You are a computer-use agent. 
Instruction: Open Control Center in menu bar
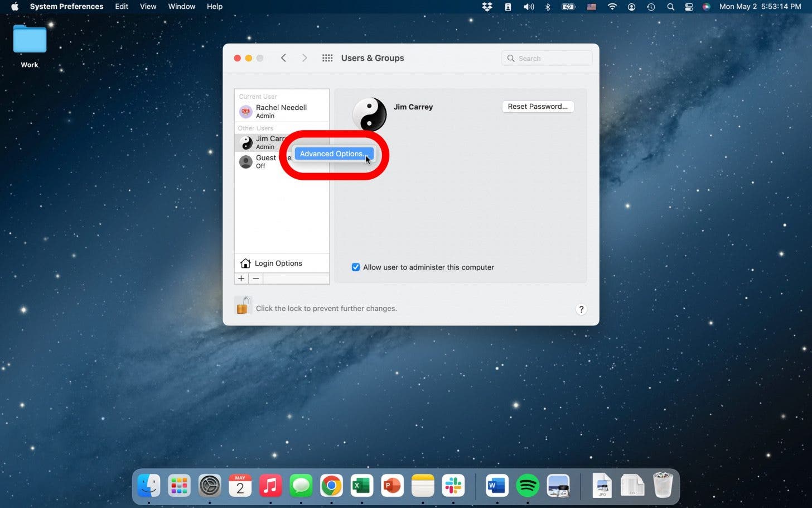click(x=689, y=7)
